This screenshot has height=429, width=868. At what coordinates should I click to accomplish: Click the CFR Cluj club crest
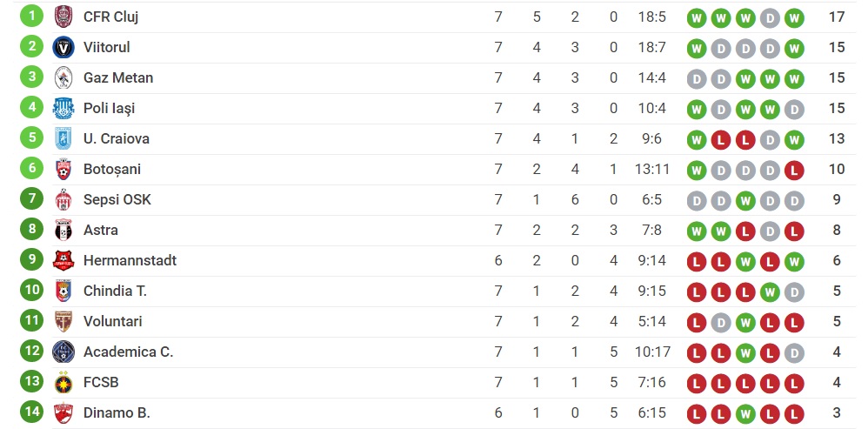point(63,17)
